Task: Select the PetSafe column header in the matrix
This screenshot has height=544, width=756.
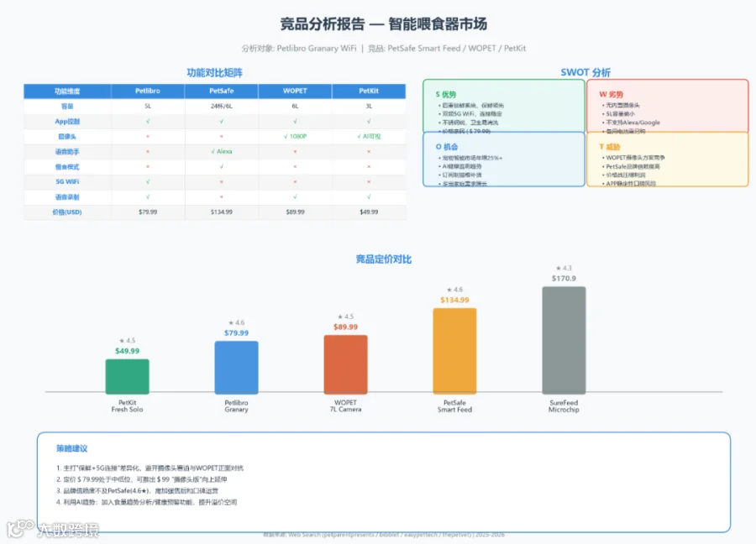Action: coord(221,91)
